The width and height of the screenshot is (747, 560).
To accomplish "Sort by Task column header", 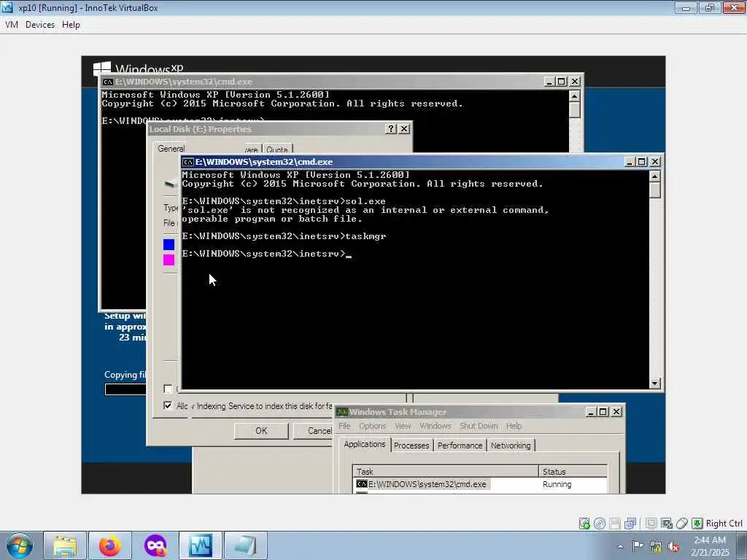I will point(446,472).
